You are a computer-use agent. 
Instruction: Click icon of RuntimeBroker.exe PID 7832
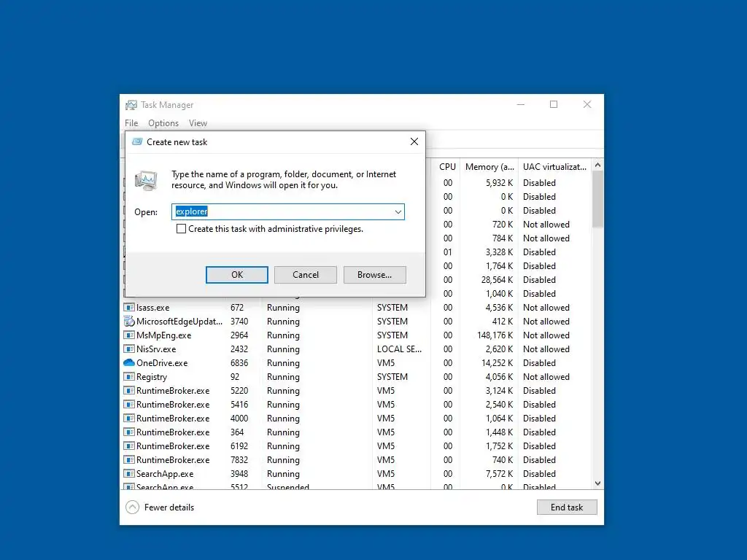[x=129, y=459]
